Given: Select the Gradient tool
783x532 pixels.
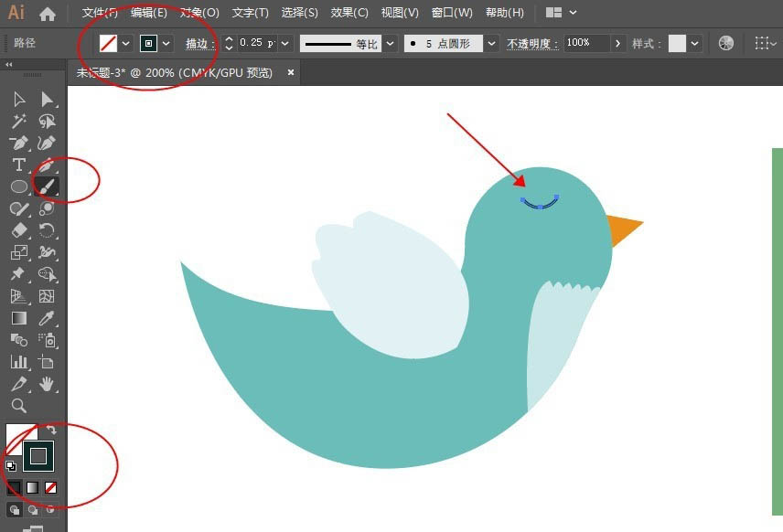Looking at the screenshot, I should (x=19, y=318).
